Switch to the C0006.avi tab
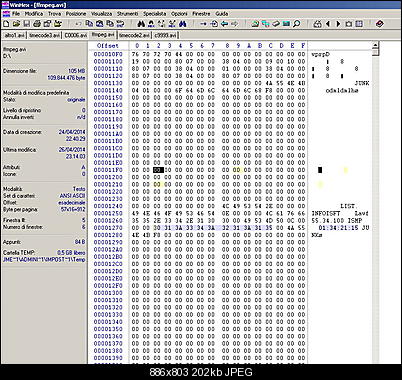 click(x=76, y=35)
